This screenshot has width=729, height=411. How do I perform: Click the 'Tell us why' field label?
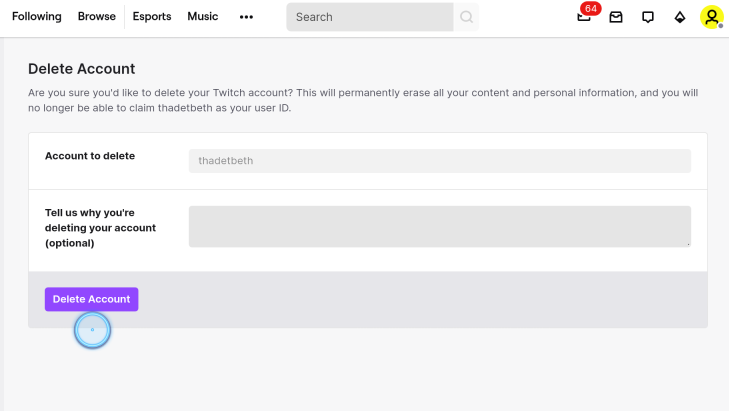tap(100, 228)
